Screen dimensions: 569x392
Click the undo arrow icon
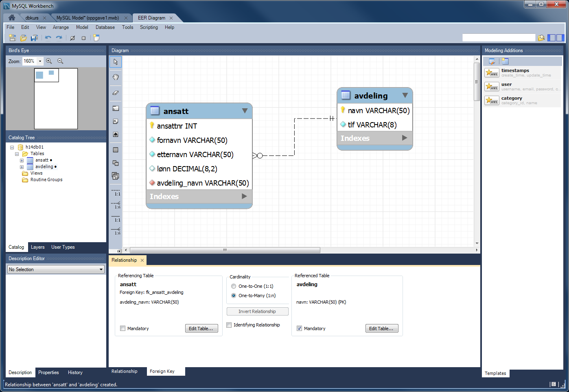click(x=48, y=38)
